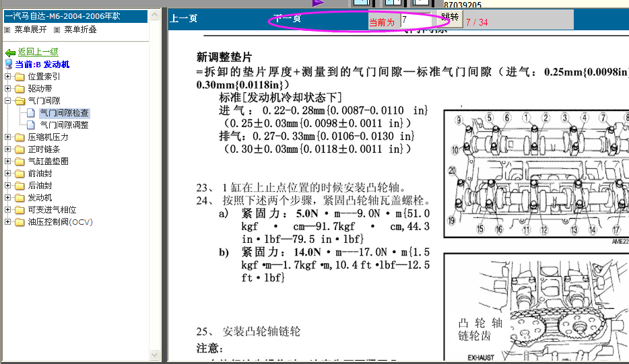Click the 气门间隙检查 document icon

pyautogui.click(x=31, y=113)
